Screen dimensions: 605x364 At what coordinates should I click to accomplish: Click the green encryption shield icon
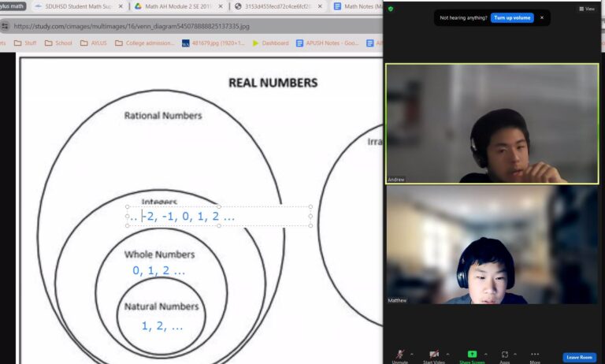[391, 9]
